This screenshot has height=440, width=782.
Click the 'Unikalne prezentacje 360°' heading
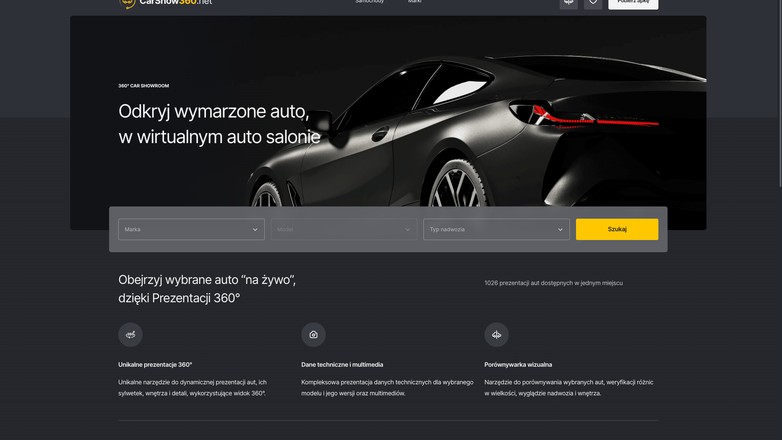(x=155, y=365)
